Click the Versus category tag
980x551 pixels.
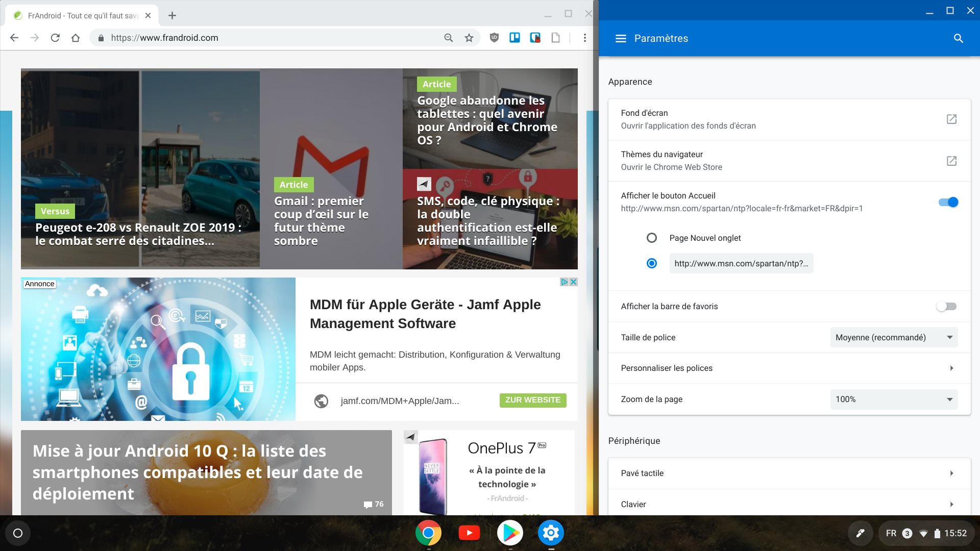[x=55, y=211]
